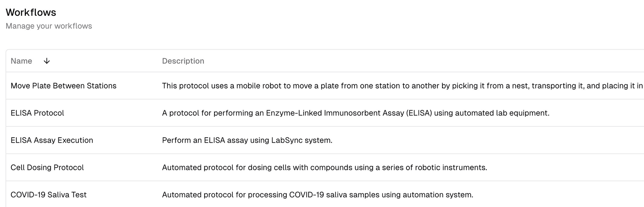This screenshot has width=644, height=207.
Task: Click the Cell Dosing Protocol description text
Action: (x=324, y=167)
